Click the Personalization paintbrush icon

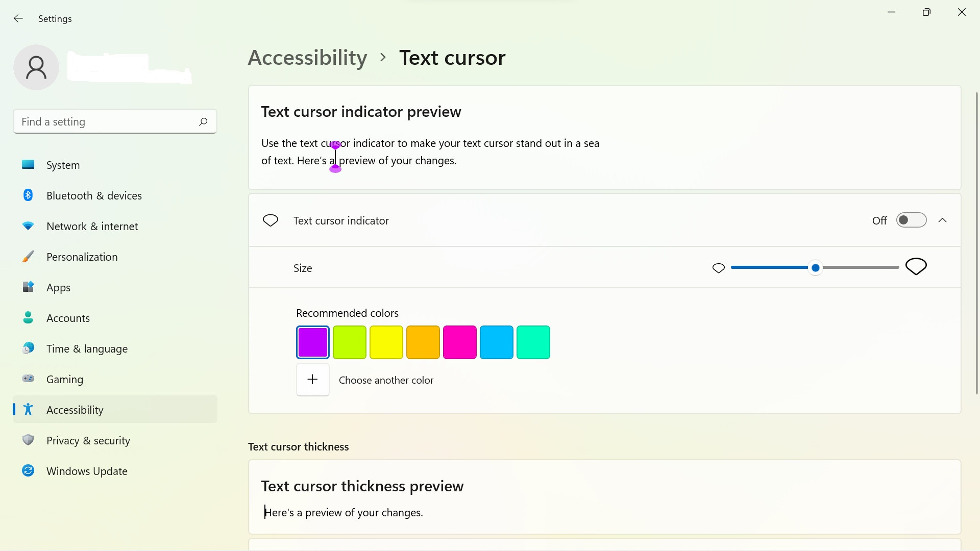click(x=28, y=257)
